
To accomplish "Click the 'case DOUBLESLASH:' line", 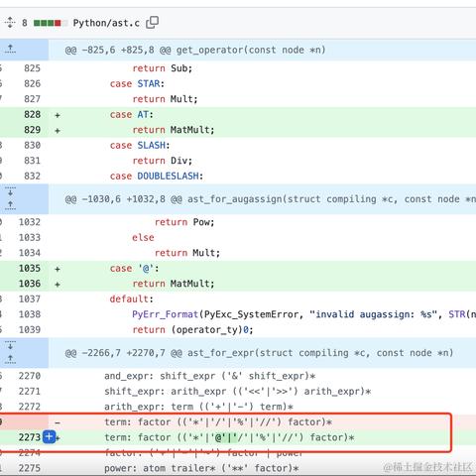I will pos(157,177).
